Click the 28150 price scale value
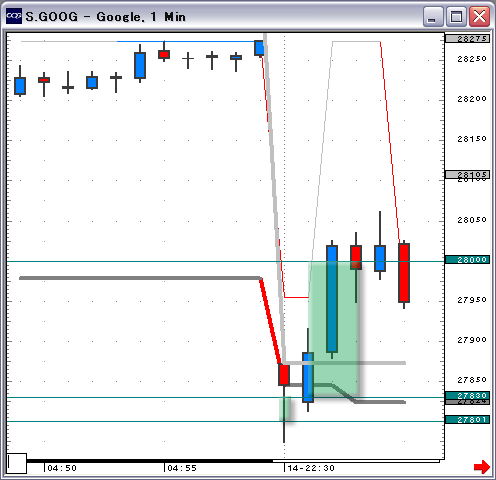496x480 pixels. pos(472,139)
